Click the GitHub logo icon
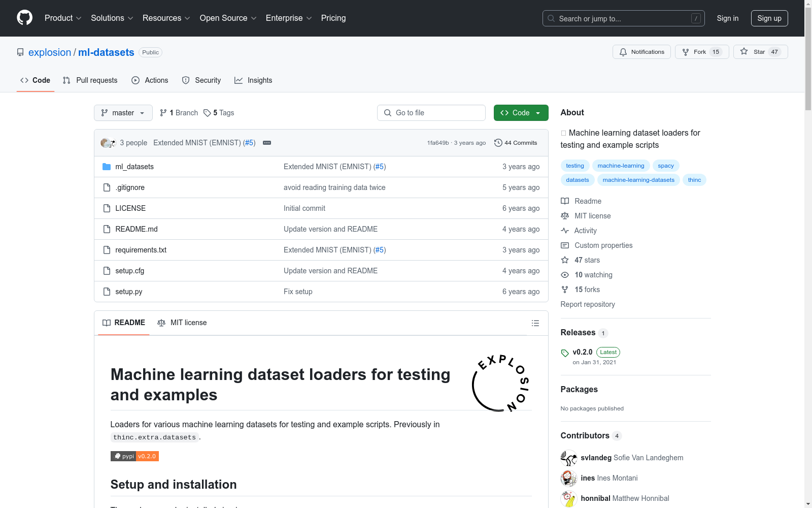 (x=24, y=18)
